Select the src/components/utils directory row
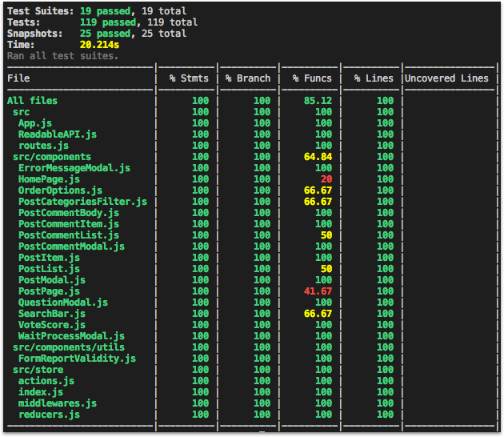This screenshot has width=504, height=437. 69,347
